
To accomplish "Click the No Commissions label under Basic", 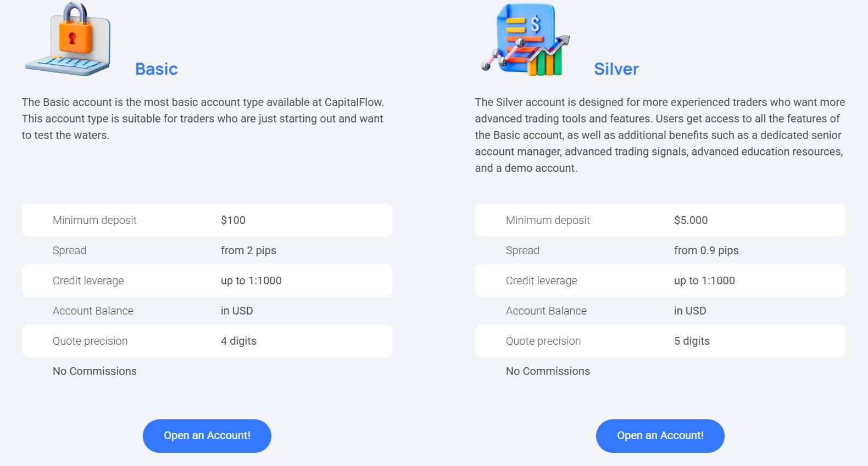I will coord(94,371).
